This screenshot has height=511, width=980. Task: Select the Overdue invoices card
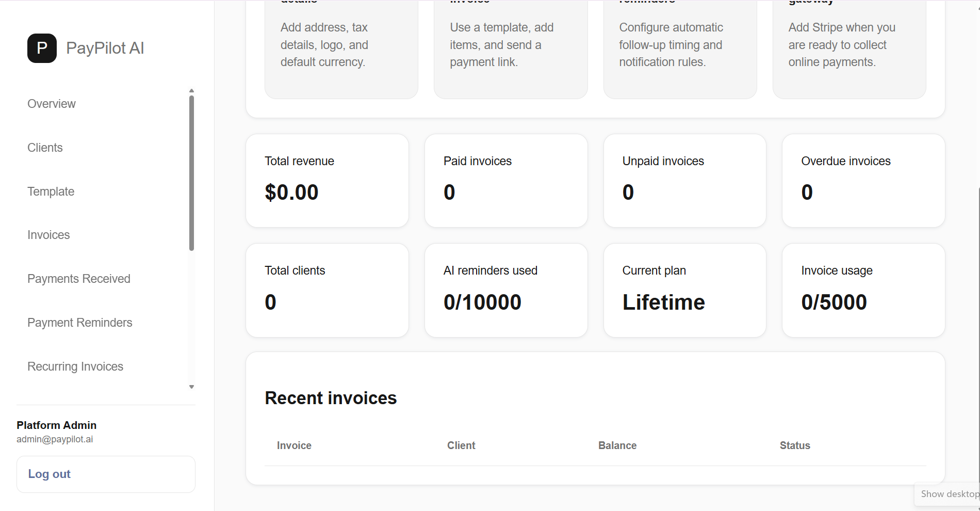click(x=863, y=181)
